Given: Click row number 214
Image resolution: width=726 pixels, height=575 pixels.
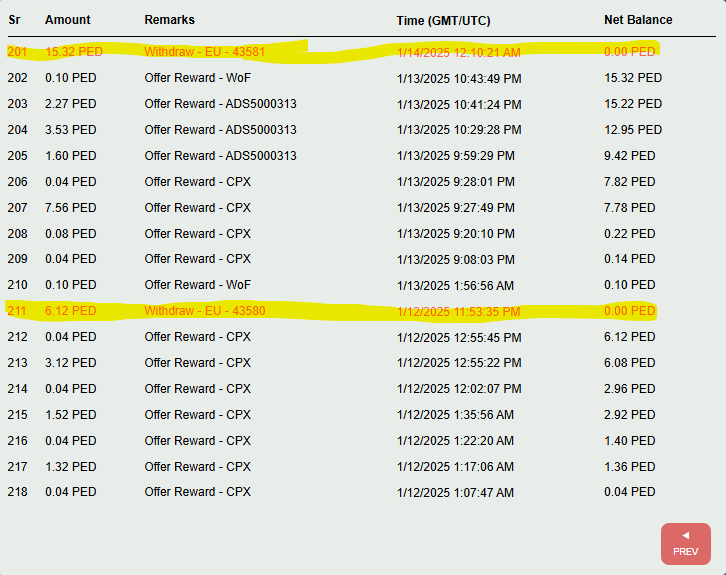Looking at the screenshot, I should 18,388.
